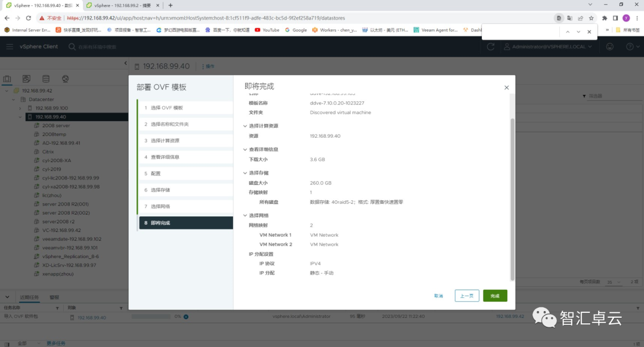This screenshot has height=347, width=644.
Task: Collapse the left navigation pane arrow
Action: coord(125,63)
